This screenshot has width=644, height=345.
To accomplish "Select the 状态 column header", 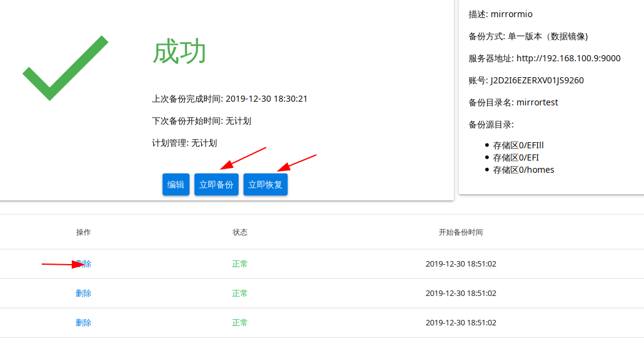I will [240, 232].
